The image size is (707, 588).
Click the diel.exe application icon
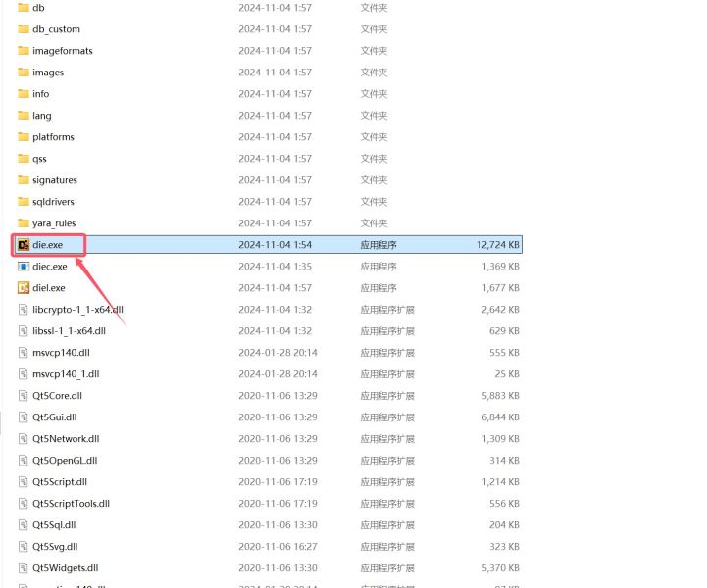[x=24, y=288]
